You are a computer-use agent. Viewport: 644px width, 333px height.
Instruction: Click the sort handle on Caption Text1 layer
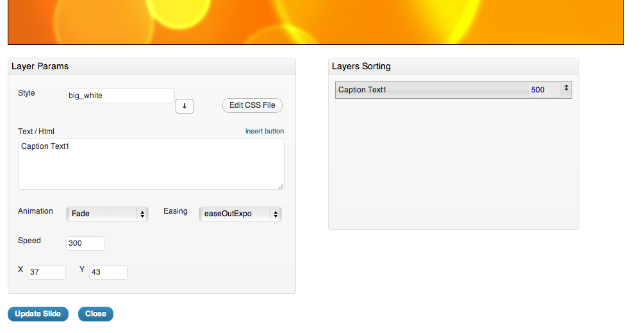point(566,87)
